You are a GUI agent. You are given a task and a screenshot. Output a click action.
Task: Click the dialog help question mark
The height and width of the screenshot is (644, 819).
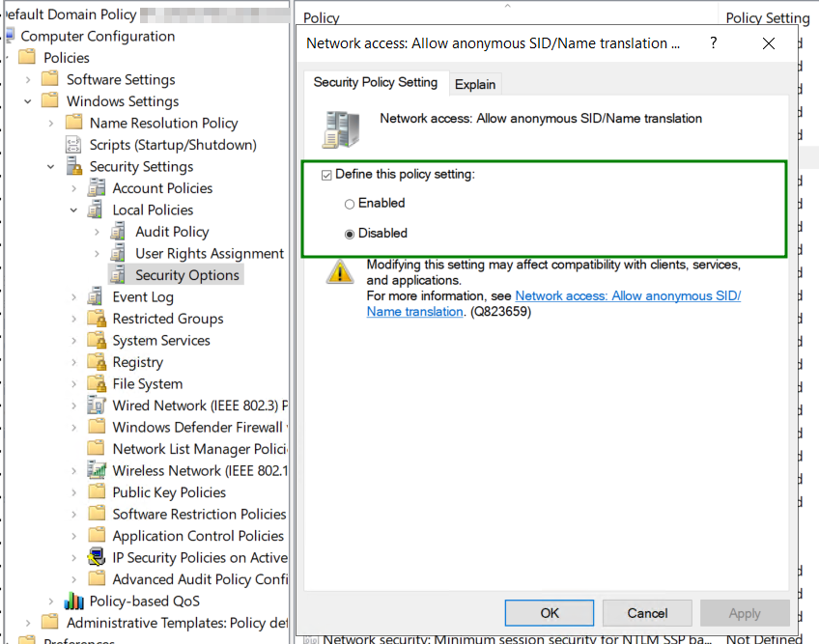[714, 43]
